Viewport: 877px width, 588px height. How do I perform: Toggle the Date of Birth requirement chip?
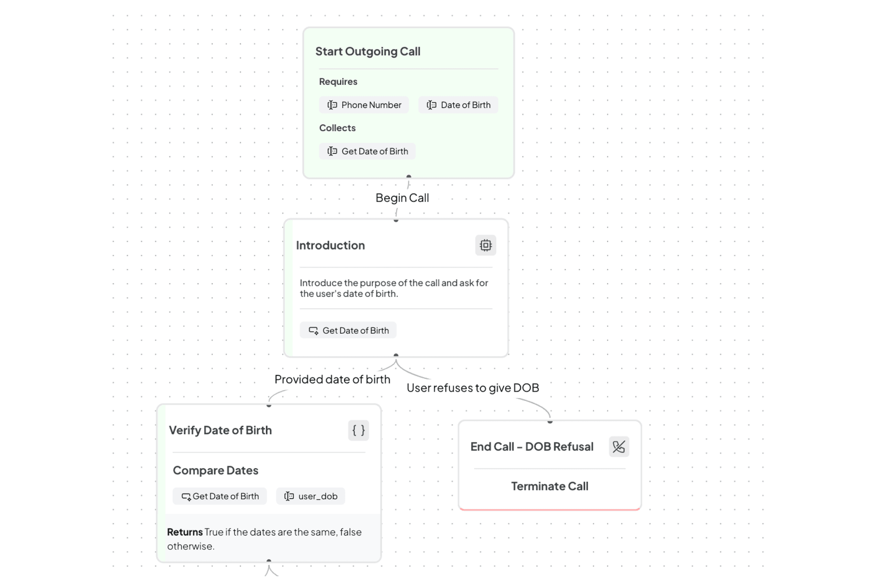pyautogui.click(x=458, y=105)
